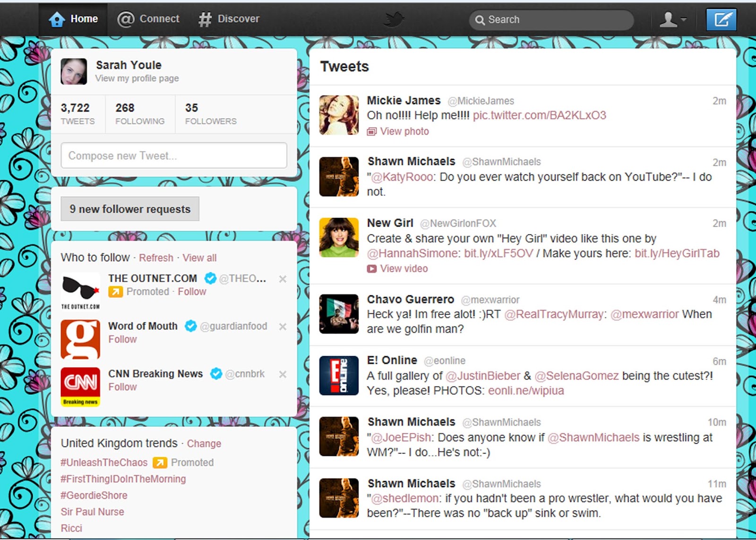Click the Word of Mouth verified badge
Image resolution: width=756 pixels, height=540 pixels.
pyautogui.click(x=190, y=326)
